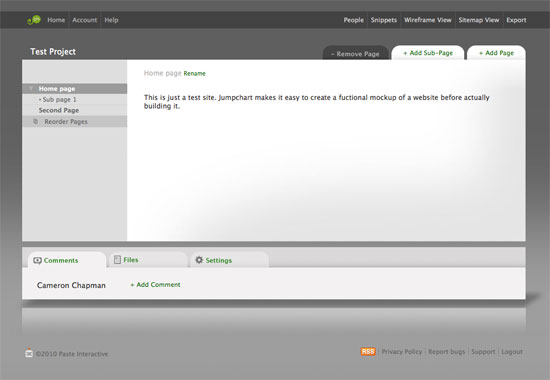Click the Settings gear icon
Viewport: 550px width, 380px height.
[199, 260]
